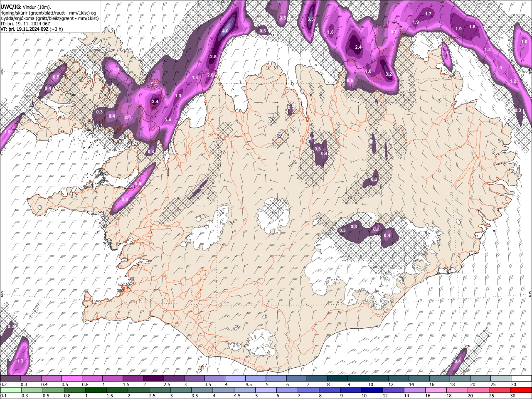The height and width of the screenshot is (399, 532).
Task: Click the 'IT: þri. 19. 11. 2024 06Z' initial time
Action: (x=26, y=24)
